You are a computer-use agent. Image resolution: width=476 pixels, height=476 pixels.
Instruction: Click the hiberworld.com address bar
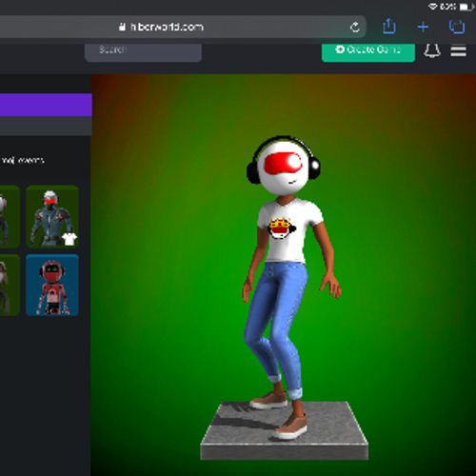[183, 27]
